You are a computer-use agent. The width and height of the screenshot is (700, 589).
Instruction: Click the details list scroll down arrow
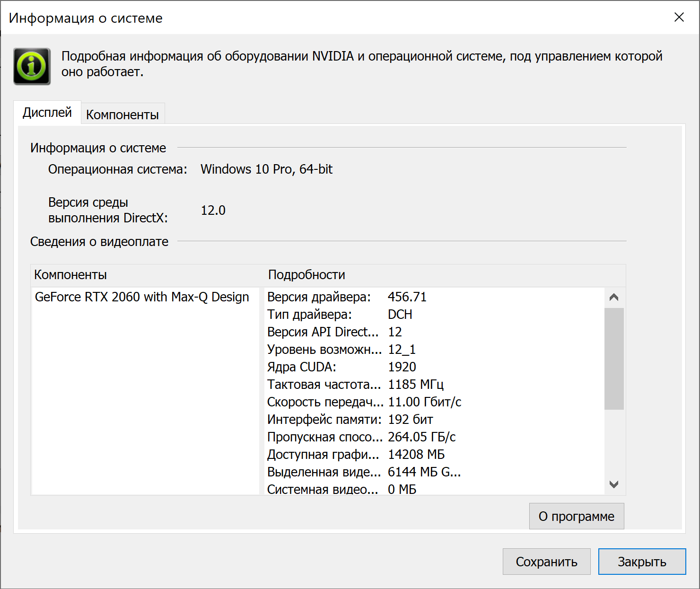(614, 484)
